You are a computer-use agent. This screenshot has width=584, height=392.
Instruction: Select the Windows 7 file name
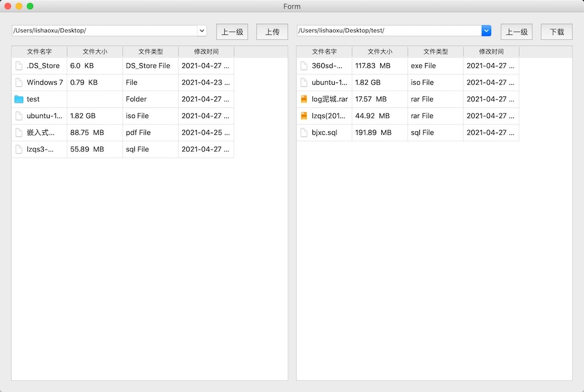click(x=45, y=83)
